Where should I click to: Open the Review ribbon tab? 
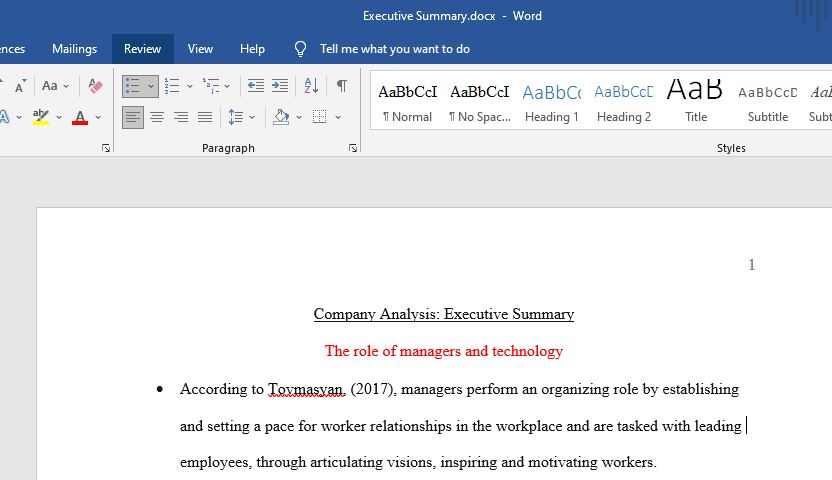142,49
